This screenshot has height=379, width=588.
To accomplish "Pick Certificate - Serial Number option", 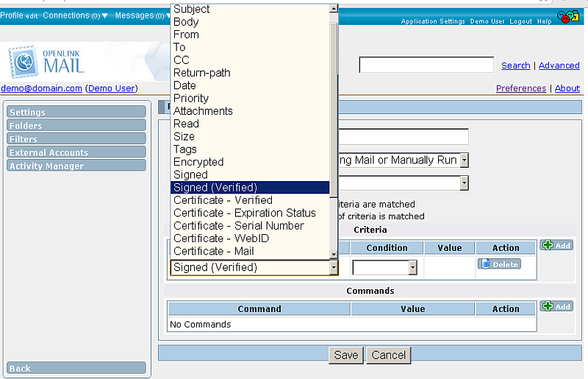I will coord(250,226).
